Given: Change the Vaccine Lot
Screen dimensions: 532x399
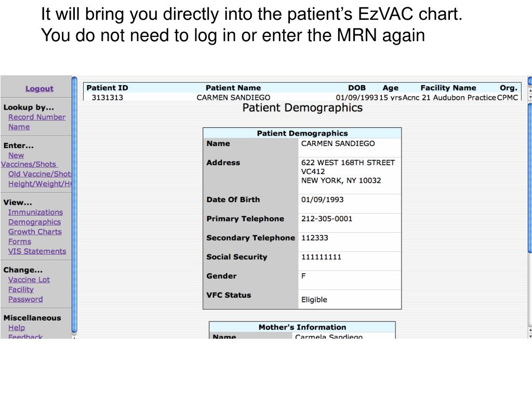Looking at the screenshot, I should pos(29,280).
